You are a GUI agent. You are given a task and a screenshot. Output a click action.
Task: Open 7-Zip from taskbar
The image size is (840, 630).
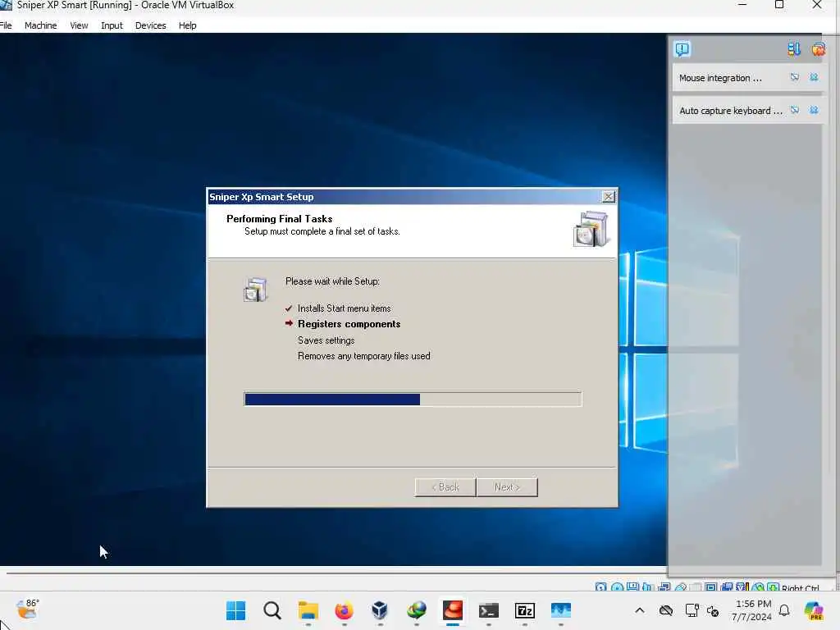coord(524,610)
